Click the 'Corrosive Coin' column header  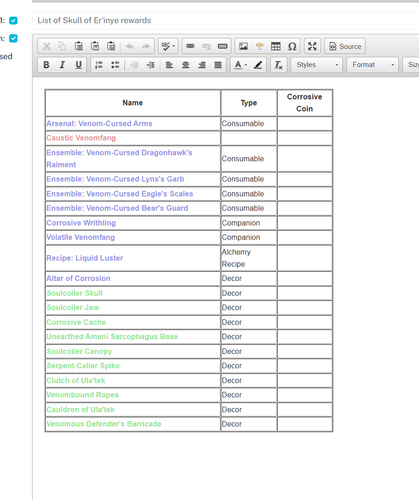coord(304,103)
